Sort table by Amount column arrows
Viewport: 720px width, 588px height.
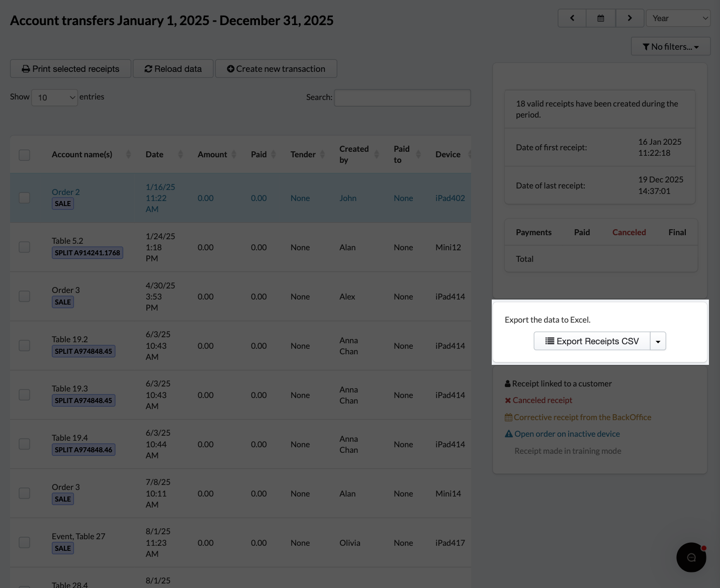(233, 154)
